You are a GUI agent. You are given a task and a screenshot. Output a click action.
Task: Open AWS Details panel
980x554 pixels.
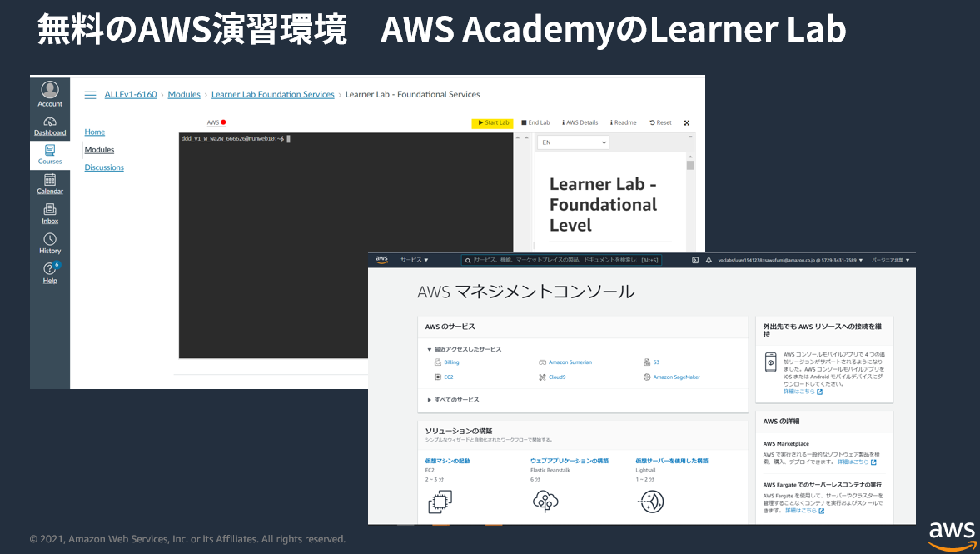[x=580, y=122]
